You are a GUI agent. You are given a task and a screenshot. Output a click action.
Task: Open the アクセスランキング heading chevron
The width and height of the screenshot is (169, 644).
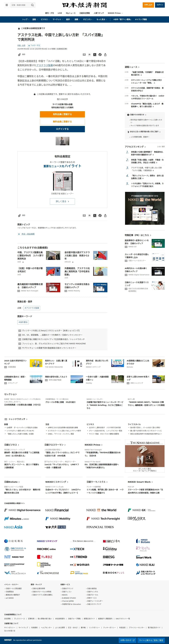tap(145, 147)
